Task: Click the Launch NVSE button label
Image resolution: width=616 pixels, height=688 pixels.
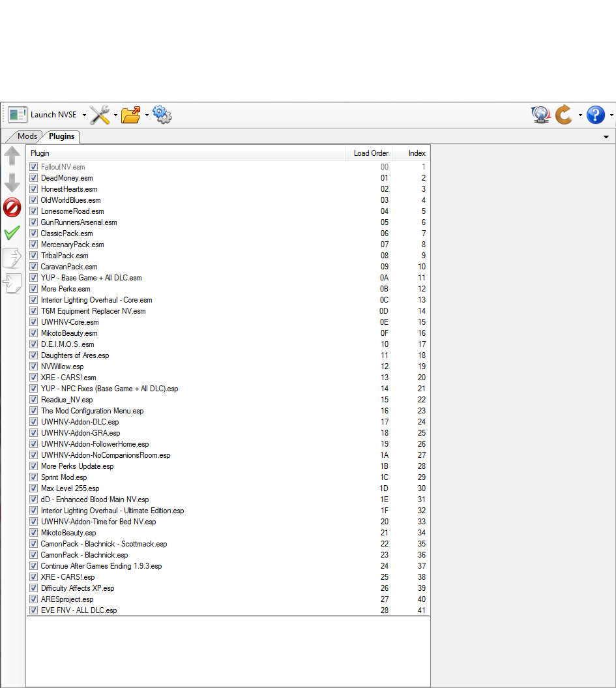Action: [53, 115]
